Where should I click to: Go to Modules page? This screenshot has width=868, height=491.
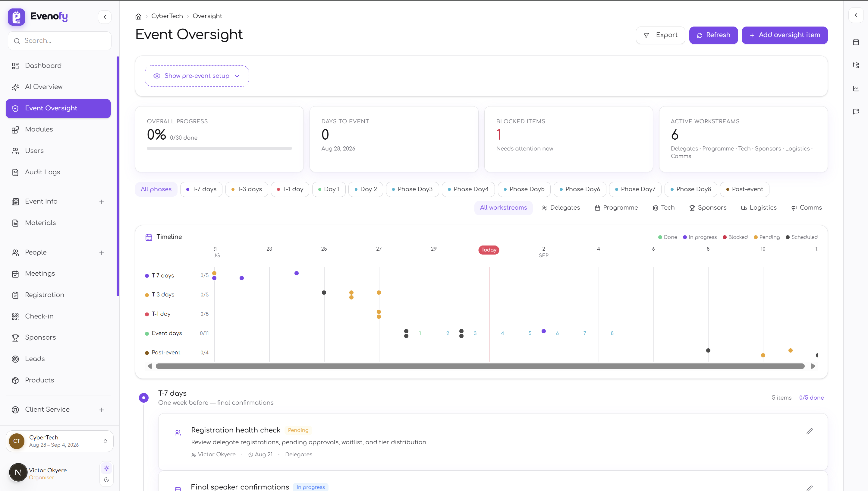point(58,129)
